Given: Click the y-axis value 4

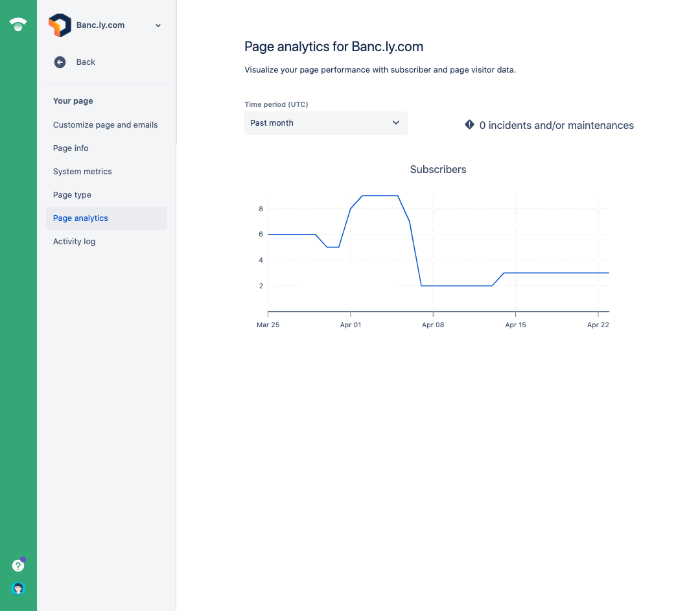Looking at the screenshot, I should (x=261, y=260).
